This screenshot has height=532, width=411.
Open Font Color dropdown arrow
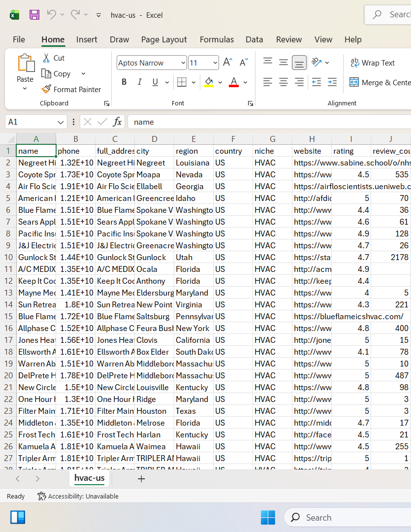click(245, 82)
